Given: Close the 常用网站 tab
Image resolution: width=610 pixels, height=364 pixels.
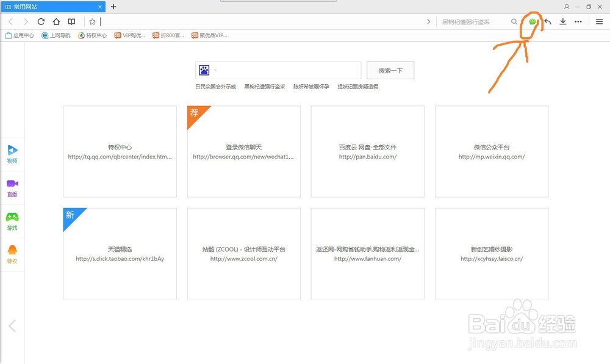Looking at the screenshot, I should pyautogui.click(x=100, y=7).
